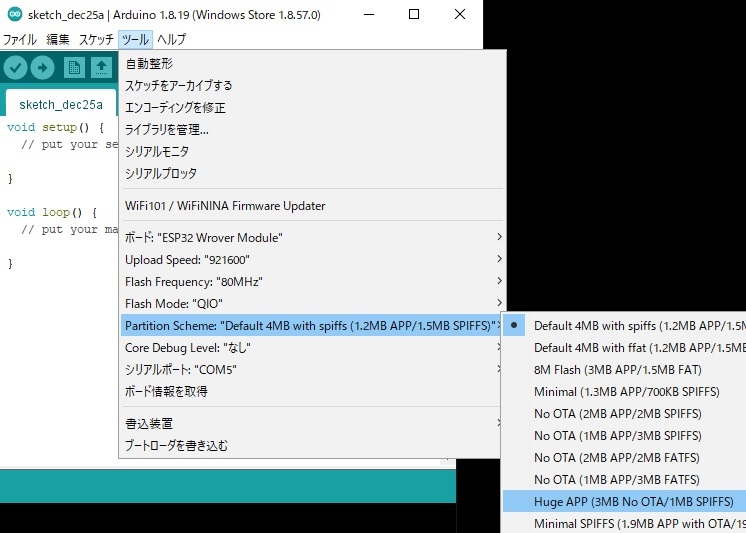Click the New sketch toolbar icon
746x533 pixels.
[74, 68]
